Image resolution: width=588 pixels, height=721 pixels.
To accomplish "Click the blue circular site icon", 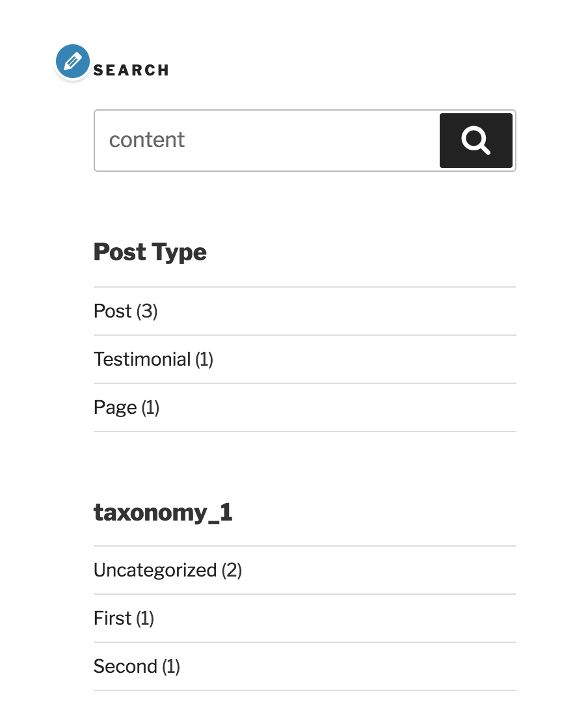I will point(72,61).
